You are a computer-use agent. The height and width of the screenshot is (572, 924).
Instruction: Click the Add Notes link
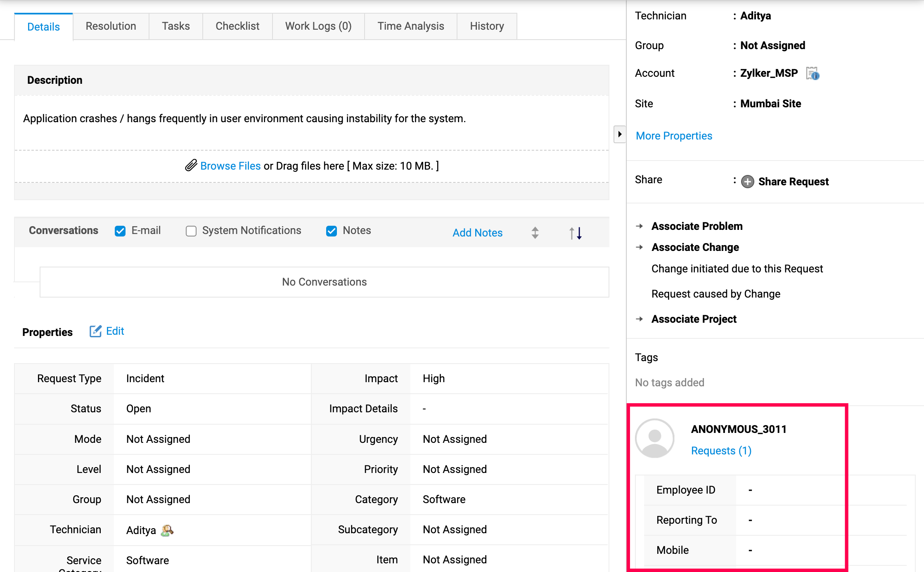(x=477, y=233)
